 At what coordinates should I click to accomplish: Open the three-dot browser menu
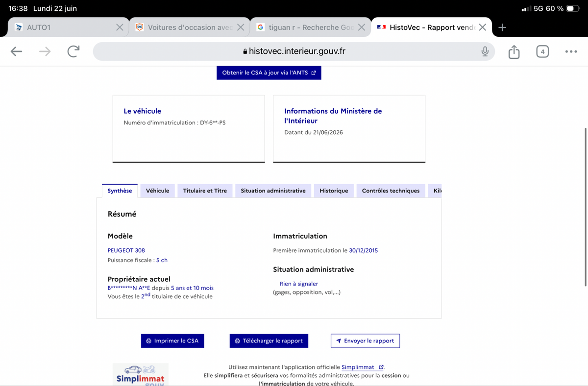pos(571,51)
